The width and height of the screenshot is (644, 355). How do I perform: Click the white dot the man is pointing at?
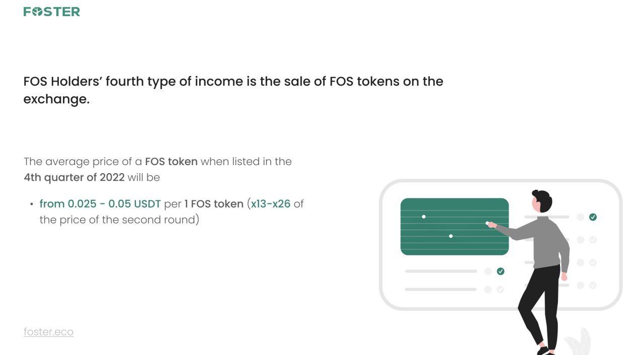487,223
